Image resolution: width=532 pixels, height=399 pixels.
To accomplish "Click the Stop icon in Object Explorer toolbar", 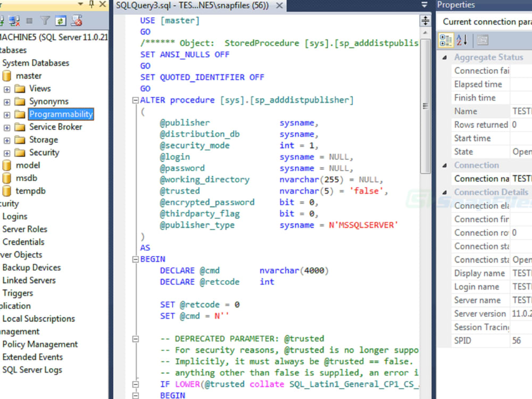I will (x=29, y=21).
